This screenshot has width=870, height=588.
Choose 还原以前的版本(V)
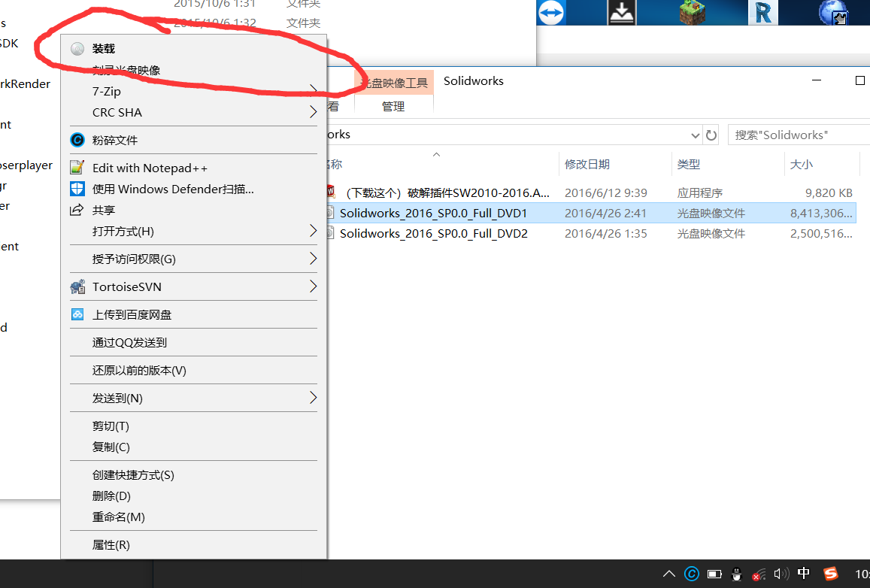pos(194,370)
